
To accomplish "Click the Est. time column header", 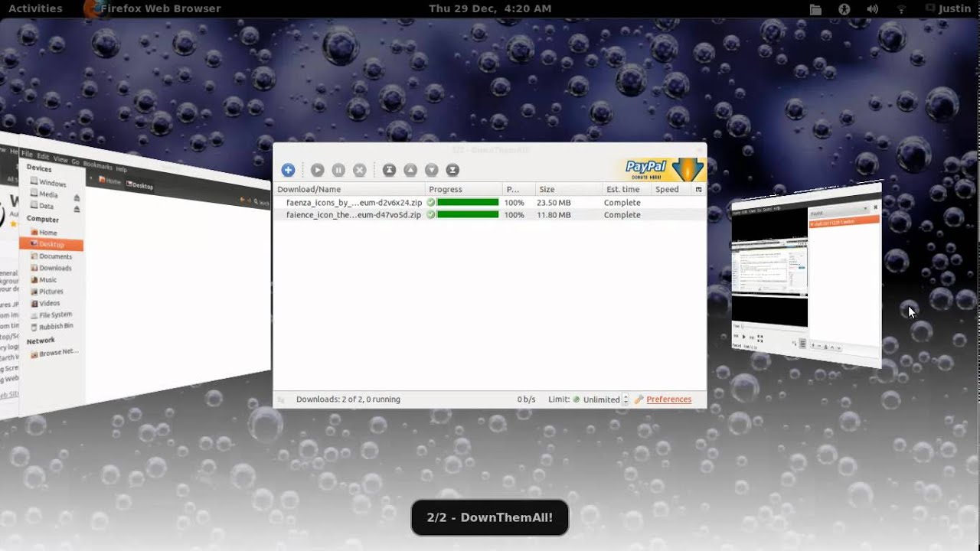I will tap(627, 190).
